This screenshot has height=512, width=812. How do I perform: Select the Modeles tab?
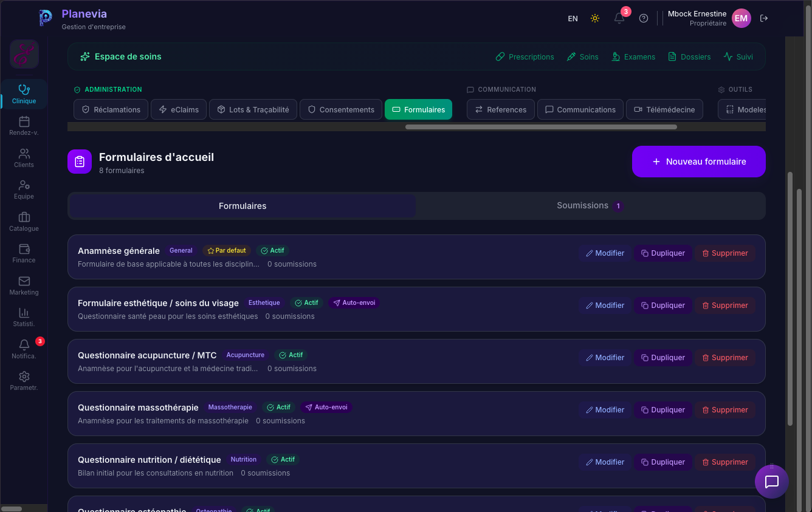[742, 109]
